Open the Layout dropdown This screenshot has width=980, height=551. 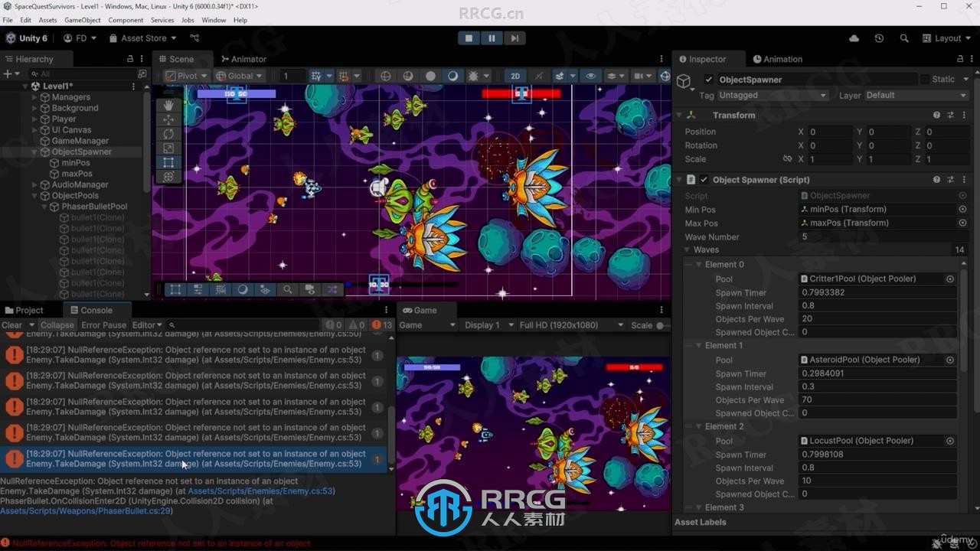pos(947,38)
